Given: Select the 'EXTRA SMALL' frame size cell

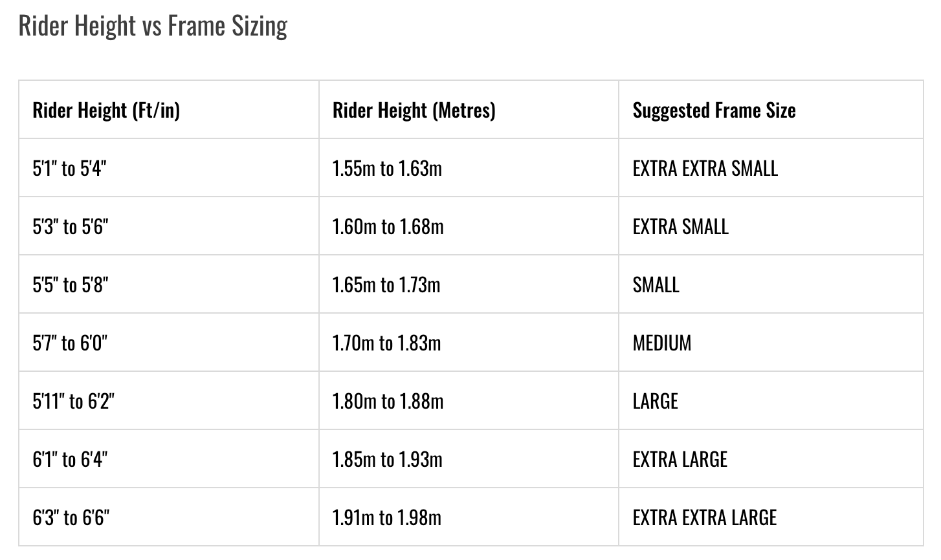Looking at the screenshot, I should tap(680, 226).
